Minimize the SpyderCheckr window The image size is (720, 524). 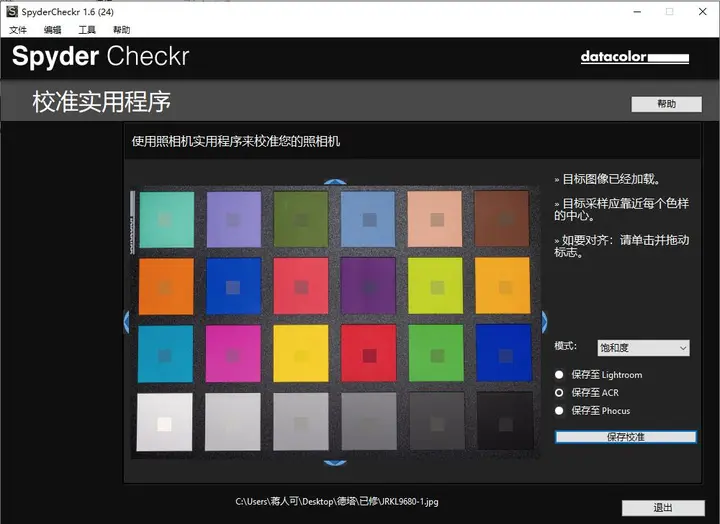click(x=637, y=11)
